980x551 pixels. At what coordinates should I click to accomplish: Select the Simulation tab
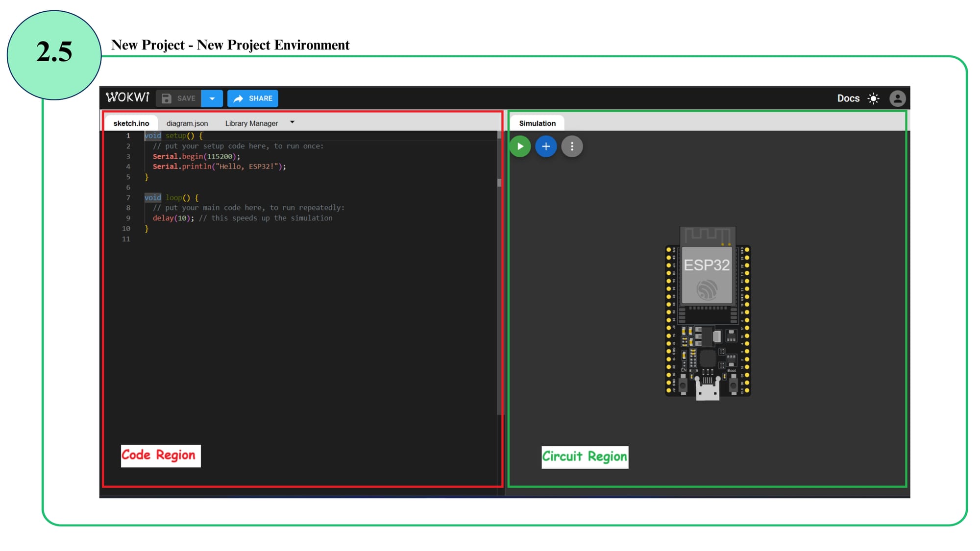point(537,123)
